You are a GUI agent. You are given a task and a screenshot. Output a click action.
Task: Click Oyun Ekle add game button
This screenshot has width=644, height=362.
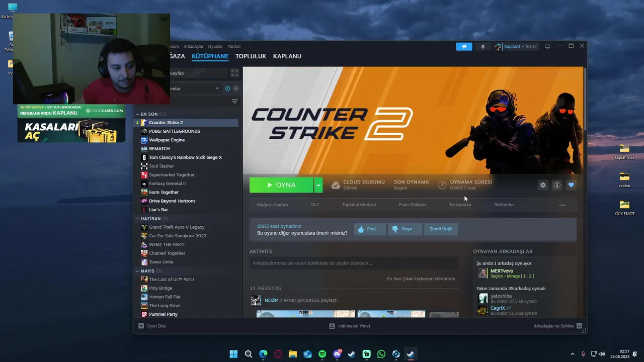[x=152, y=326]
